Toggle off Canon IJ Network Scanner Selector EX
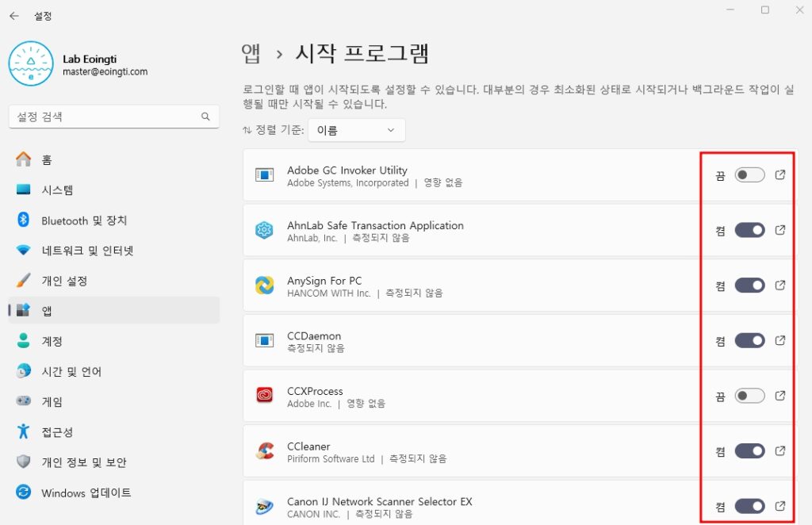Image resolution: width=812 pixels, height=525 pixels. coord(749,506)
